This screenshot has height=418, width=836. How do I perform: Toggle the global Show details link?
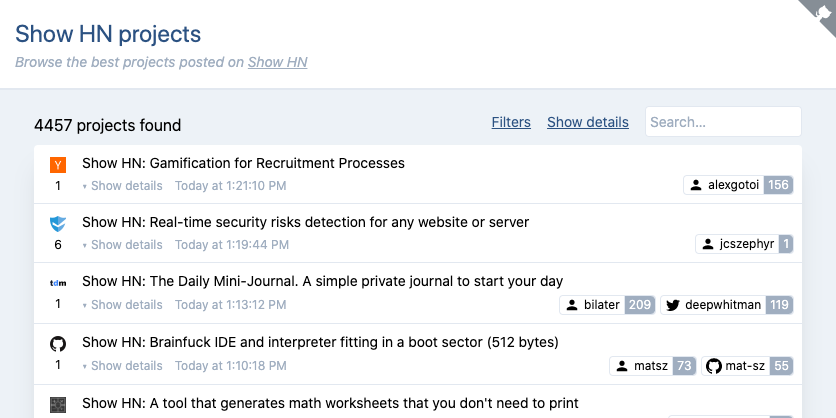588,122
